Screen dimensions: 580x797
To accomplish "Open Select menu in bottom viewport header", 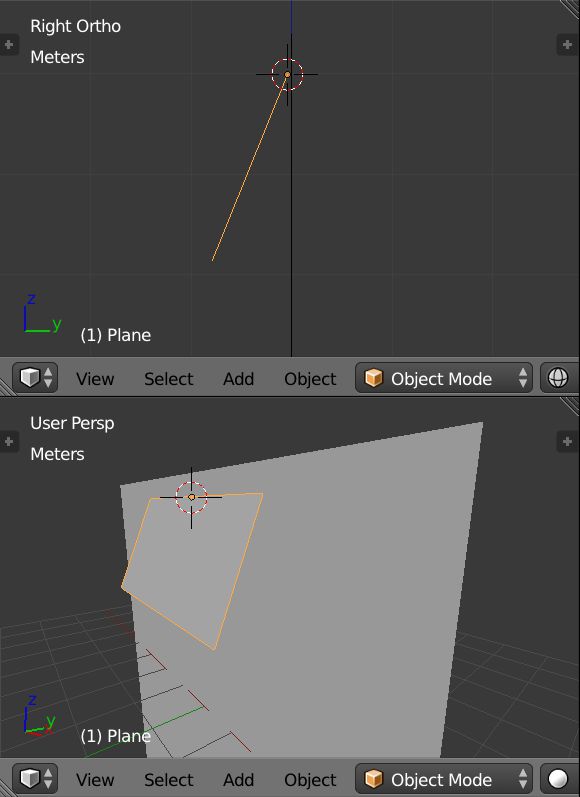I will coord(169,779).
